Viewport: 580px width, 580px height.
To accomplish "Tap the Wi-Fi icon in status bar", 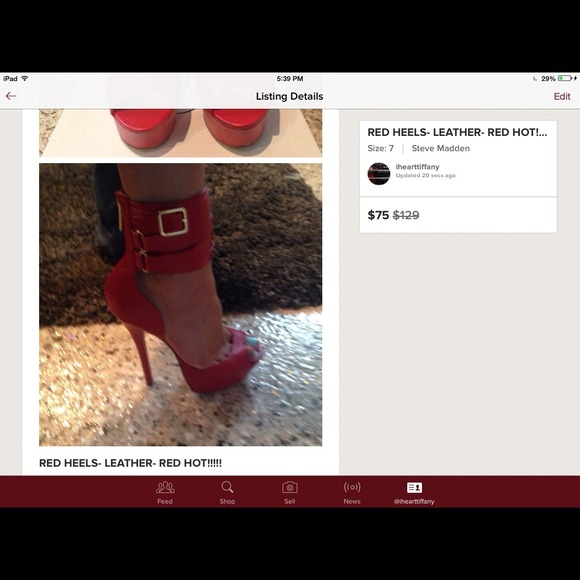I will coord(25,78).
